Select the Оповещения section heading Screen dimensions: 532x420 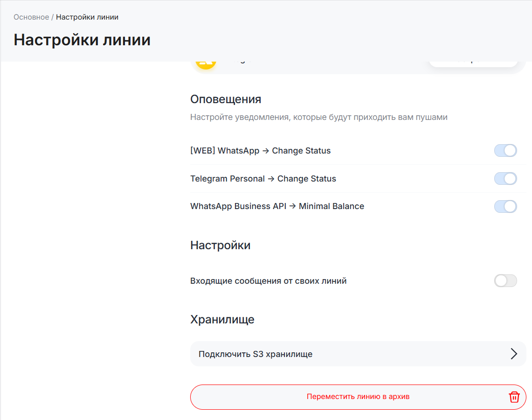226,99
